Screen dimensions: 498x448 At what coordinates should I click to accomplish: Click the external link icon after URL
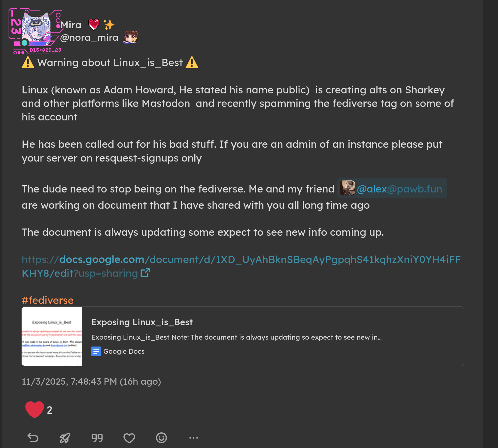point(145,273)
